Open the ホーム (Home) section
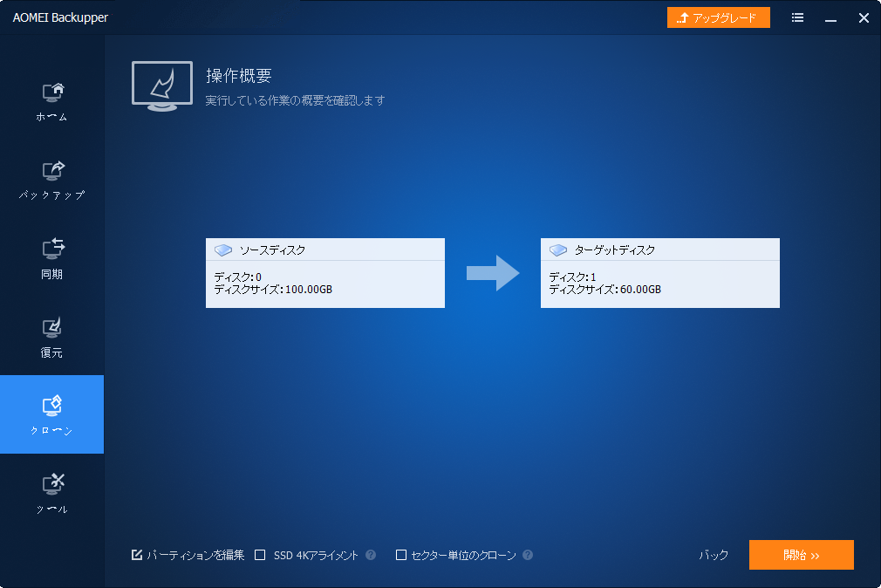This screenshot has width=881, height=588. tap(51, 99)
